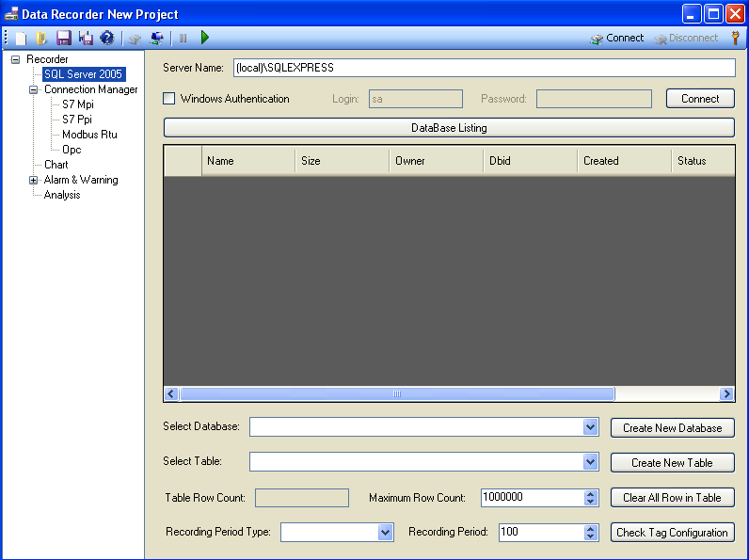
Task: Open the Select Database dropdown
Action: click(x=590, y=426)
